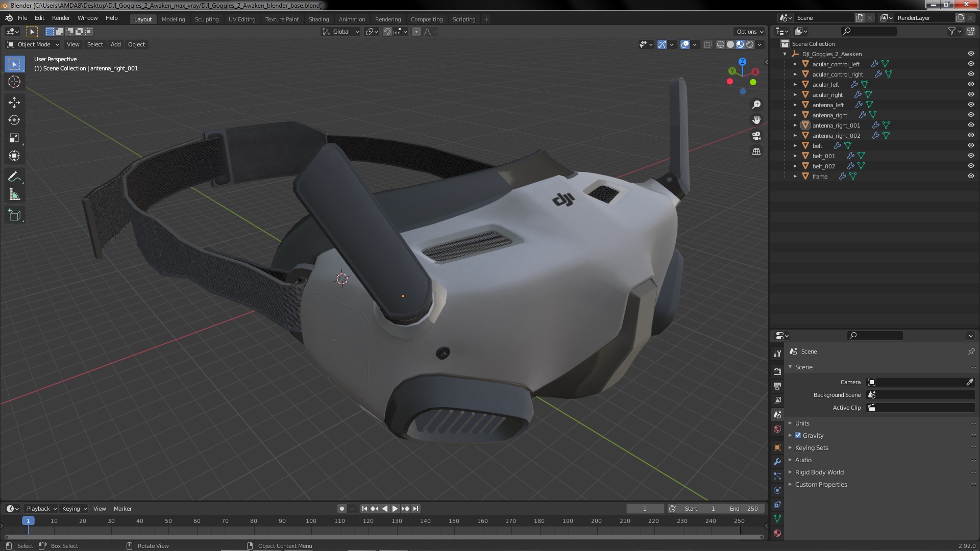Switch to the Shading workspace tab
This screenshot has width=980, height=551.
[x=318, y=19]
